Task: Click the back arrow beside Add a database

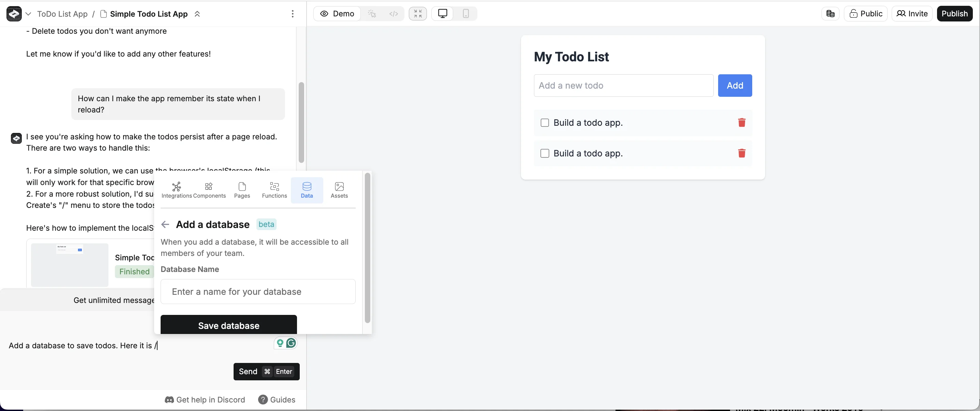Action: (165, 224)
